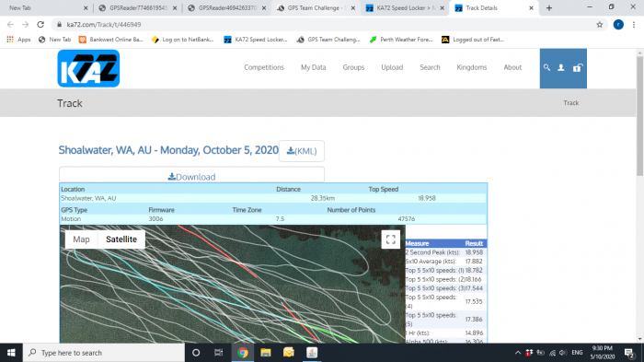Click the address bar URL field

coord(325,25)
